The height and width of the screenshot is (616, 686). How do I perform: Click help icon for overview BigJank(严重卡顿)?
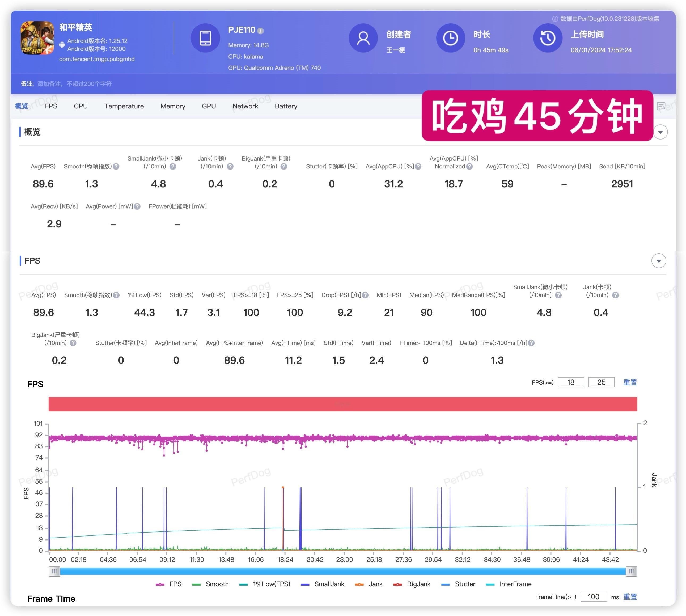tap(284, 167)
